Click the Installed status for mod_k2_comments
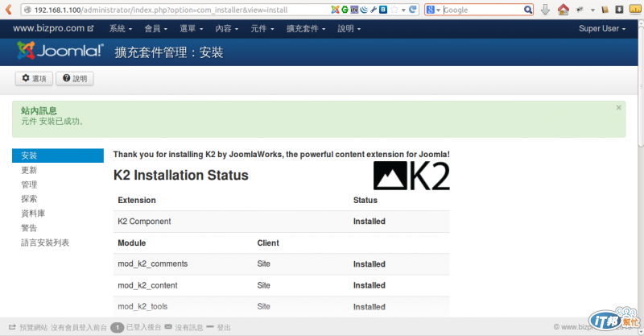Viewport: 644px width, 336px height. click(x=369, y=264)
